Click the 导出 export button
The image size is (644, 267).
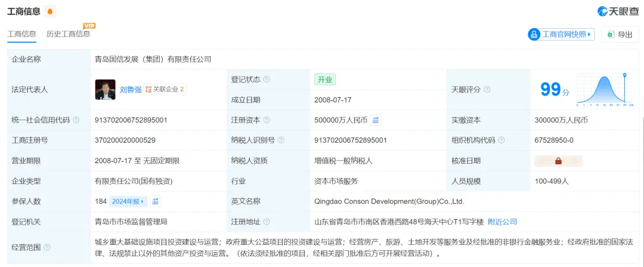[x=620, y=35]
